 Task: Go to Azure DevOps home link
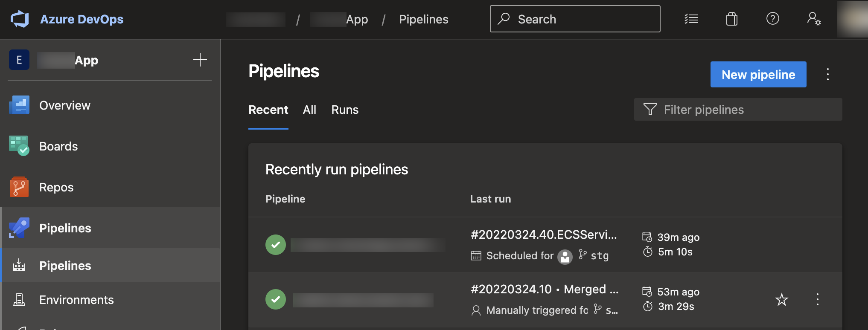pyautogui.click(x=82, y=19)
